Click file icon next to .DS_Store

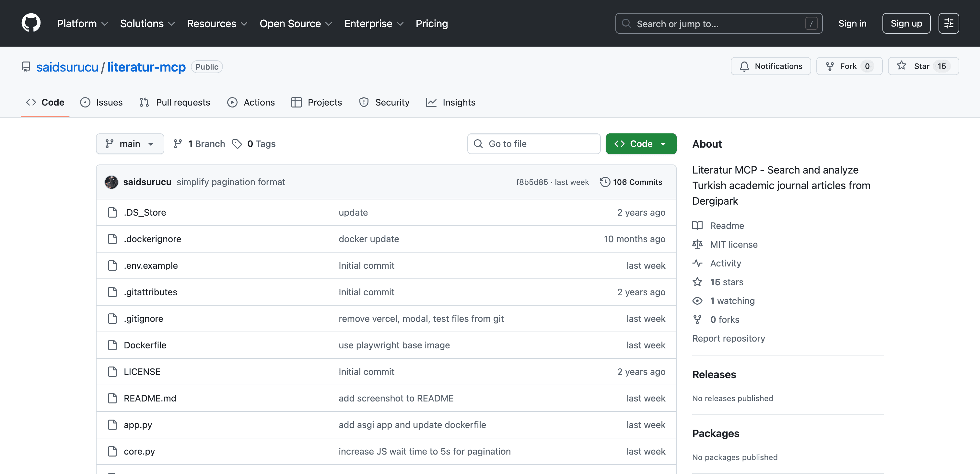pyautogui.click(x=112, y=212)
